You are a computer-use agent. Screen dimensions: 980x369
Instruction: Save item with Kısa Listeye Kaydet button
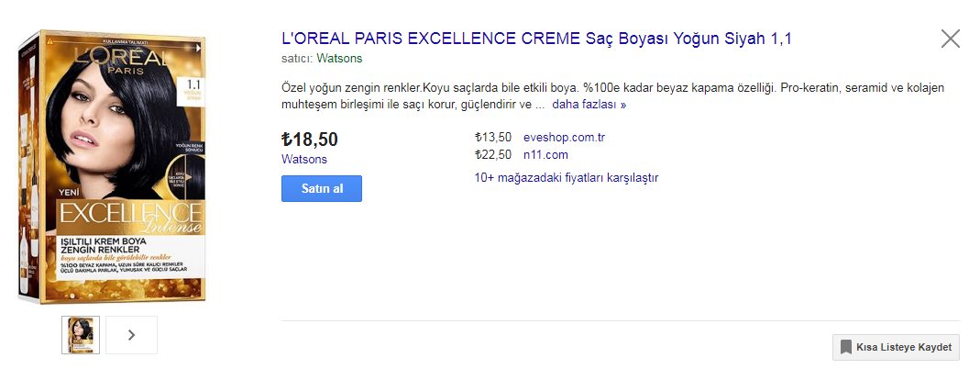coord(896,348)
